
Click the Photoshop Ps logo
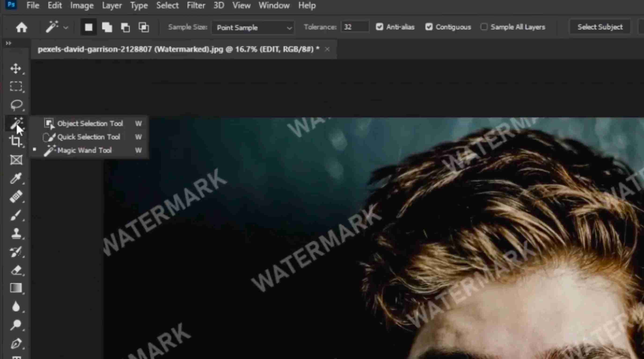11,5
